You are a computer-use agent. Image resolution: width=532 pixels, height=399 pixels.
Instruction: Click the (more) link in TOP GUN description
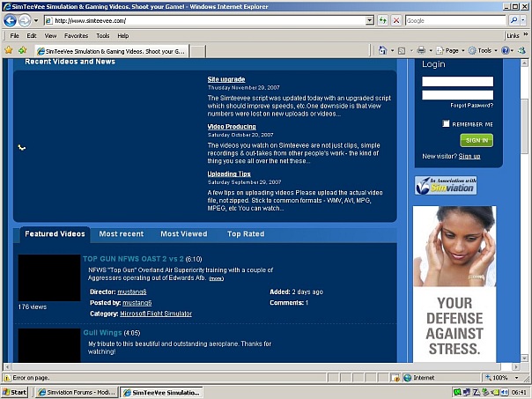[216, 278]
